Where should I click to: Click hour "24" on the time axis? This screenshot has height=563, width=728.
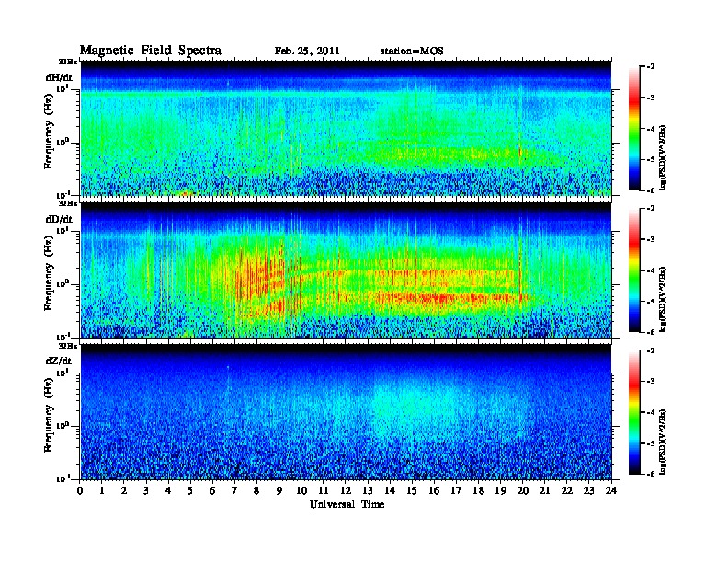(x=611, y=490)
